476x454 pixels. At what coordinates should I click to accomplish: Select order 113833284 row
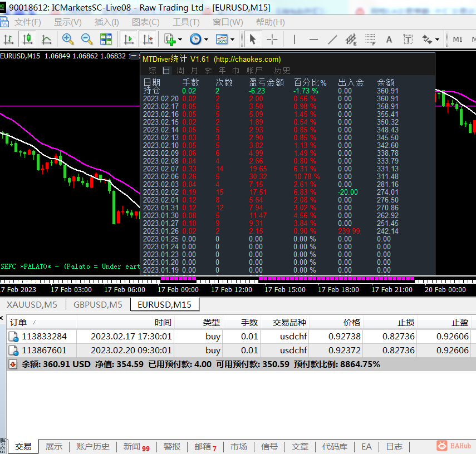[240, 336]
